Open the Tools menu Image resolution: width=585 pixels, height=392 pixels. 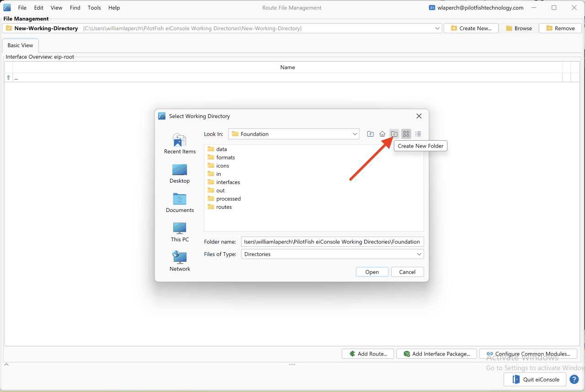(x=94, y=8)
